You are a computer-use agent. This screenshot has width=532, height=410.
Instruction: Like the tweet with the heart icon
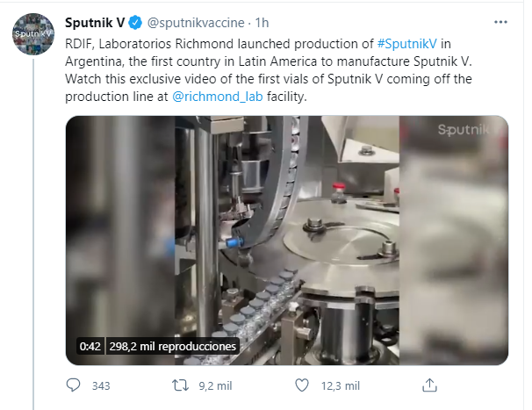[x=301, y=385]
